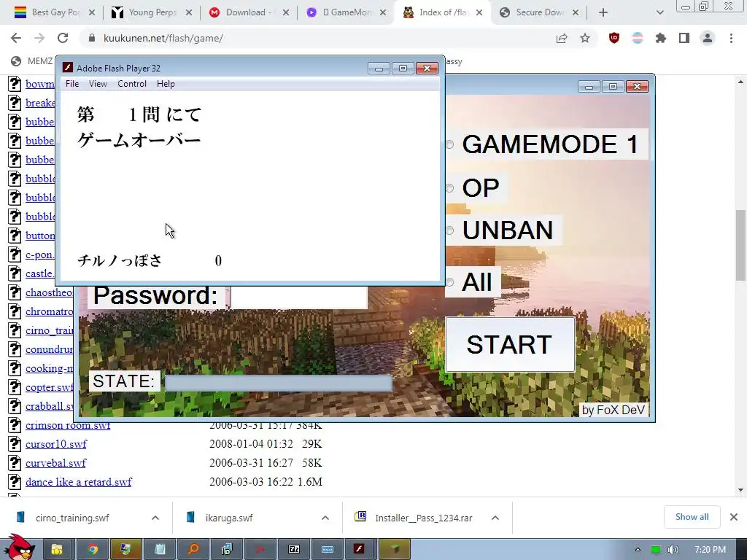747x560 pixels.
Task: Switch to the GameMon tab
Action: point(346,12)
